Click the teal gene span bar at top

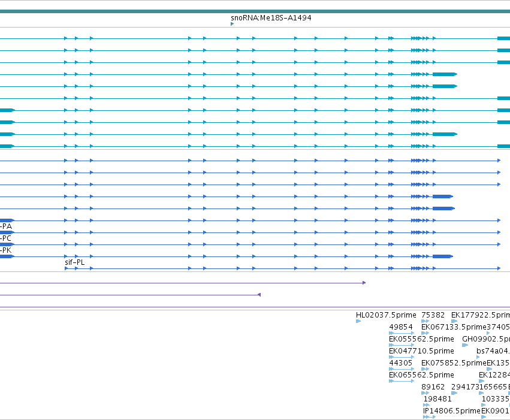click(255, 11)
